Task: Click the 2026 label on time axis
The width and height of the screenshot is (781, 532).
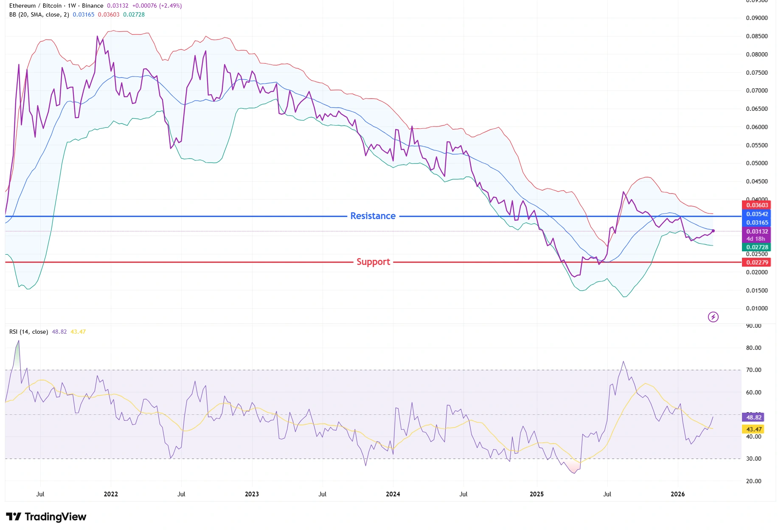Action: click(x=677, y=494)
